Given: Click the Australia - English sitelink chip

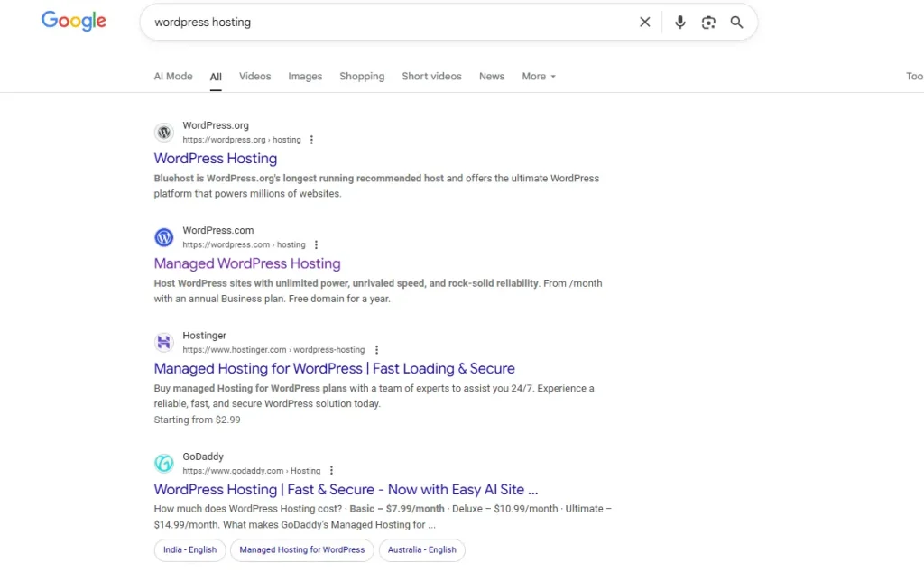Looking at the screenshot, I should (x=422, y=549).
